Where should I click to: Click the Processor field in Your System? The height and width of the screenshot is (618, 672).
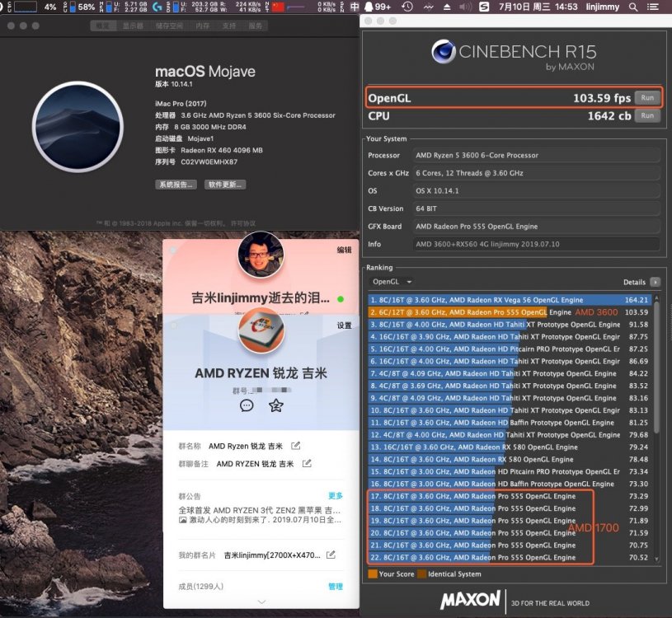click(536, 155)
